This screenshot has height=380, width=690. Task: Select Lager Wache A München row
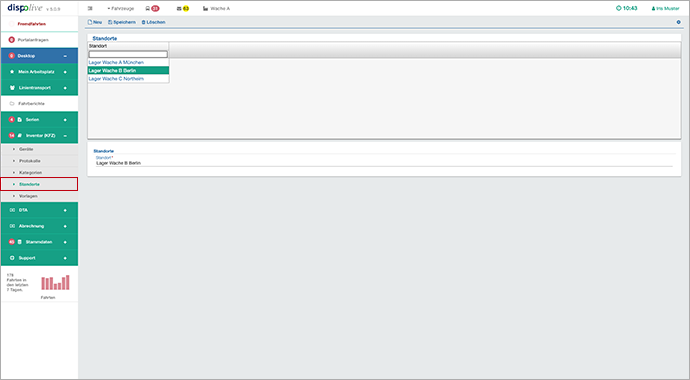(x=128, y=62)
